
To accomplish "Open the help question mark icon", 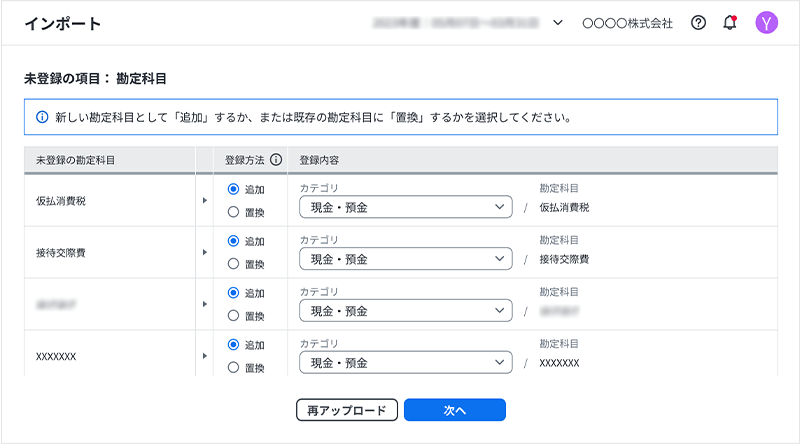I will pos(699,23).
